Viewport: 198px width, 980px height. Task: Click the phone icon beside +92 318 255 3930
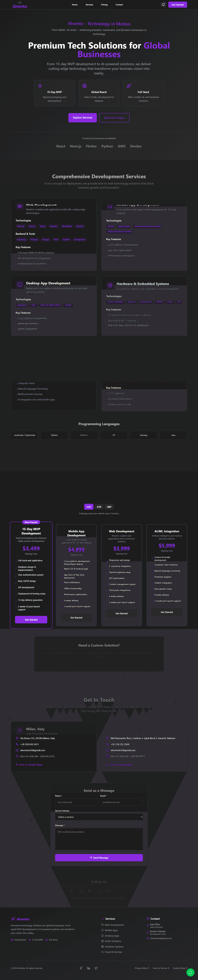tap(108, 744)
